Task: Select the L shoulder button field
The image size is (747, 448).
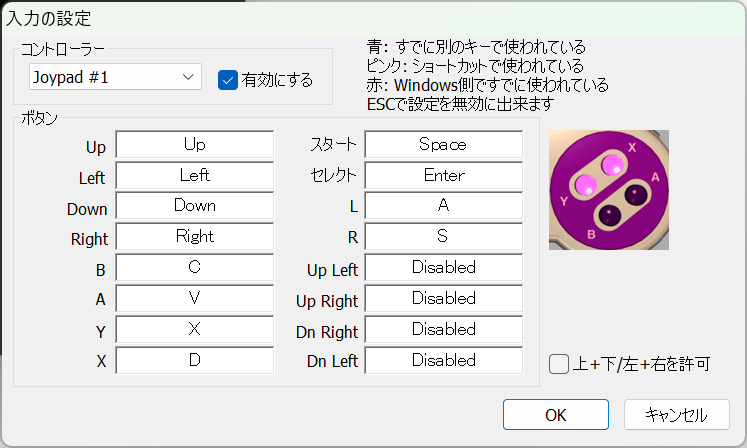Action: (x=443, y=206)
